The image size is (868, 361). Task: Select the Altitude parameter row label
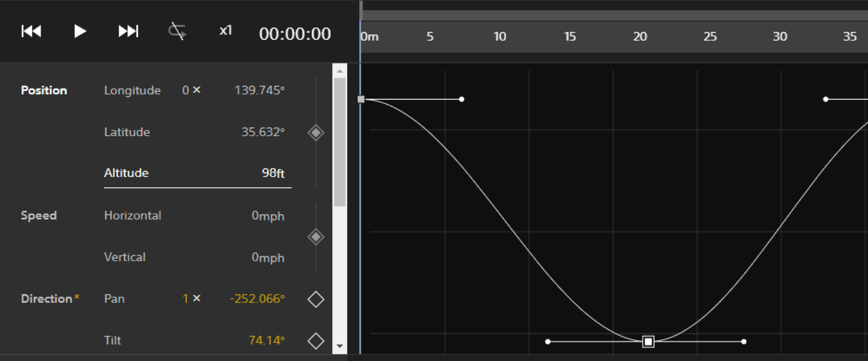point(126,173)
